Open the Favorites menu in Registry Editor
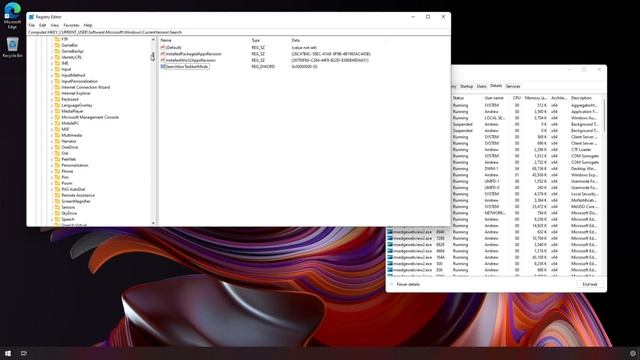The height and width of the screenshot is (360, 640). point(71,25)
